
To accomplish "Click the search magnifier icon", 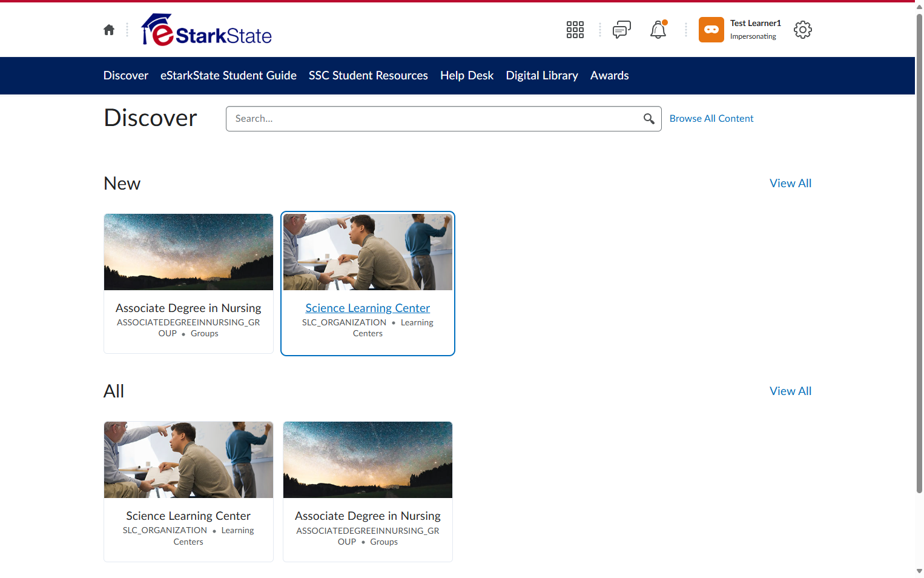I will click(648, 119).
